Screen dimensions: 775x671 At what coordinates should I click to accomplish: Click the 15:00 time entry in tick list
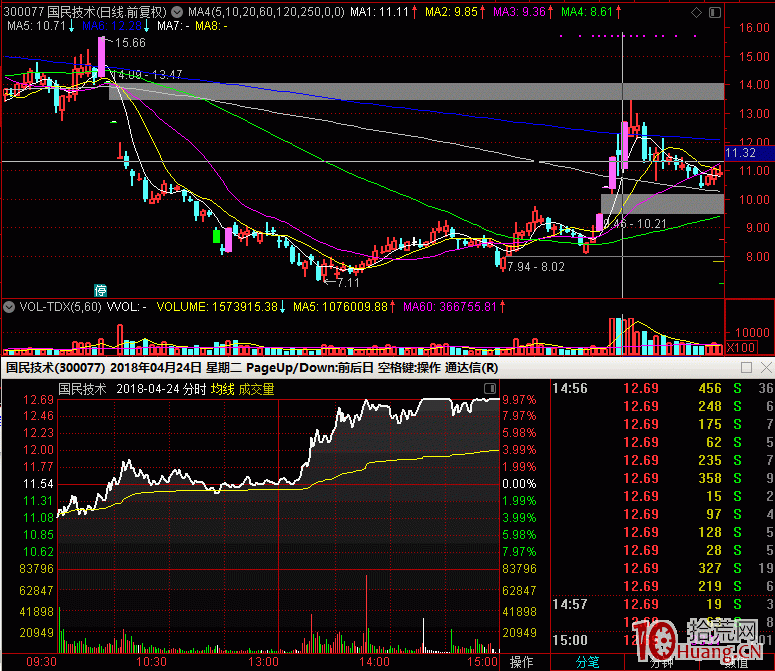pyautogui.click(x=570, y=640)
